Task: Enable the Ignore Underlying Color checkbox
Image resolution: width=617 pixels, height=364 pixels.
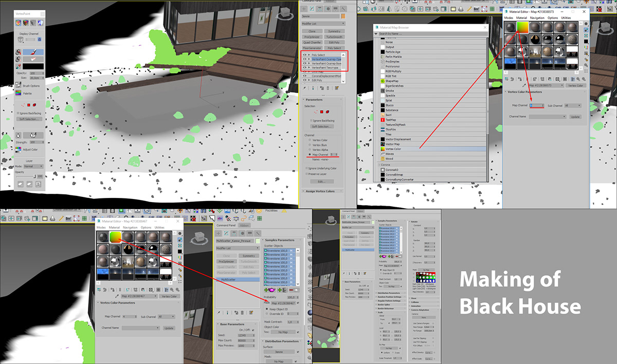Action: [x=306, y=168]
